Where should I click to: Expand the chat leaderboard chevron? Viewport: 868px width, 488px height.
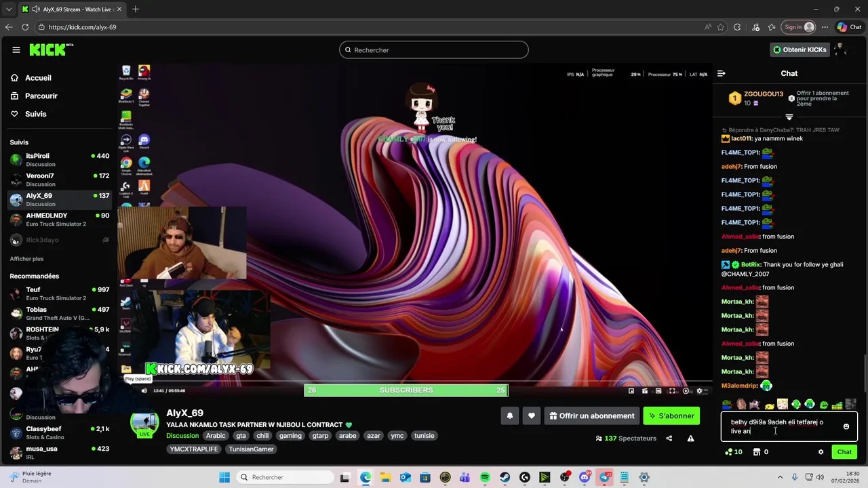(789, 117)
